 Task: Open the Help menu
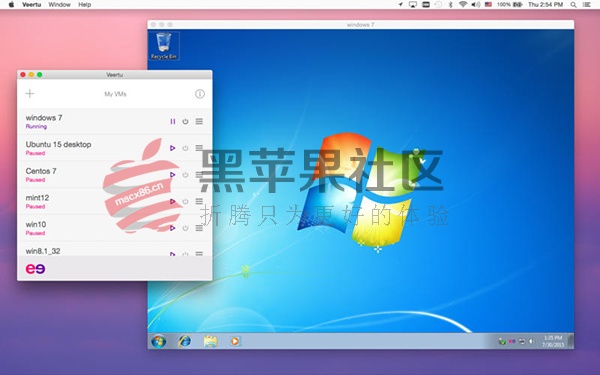85,5
